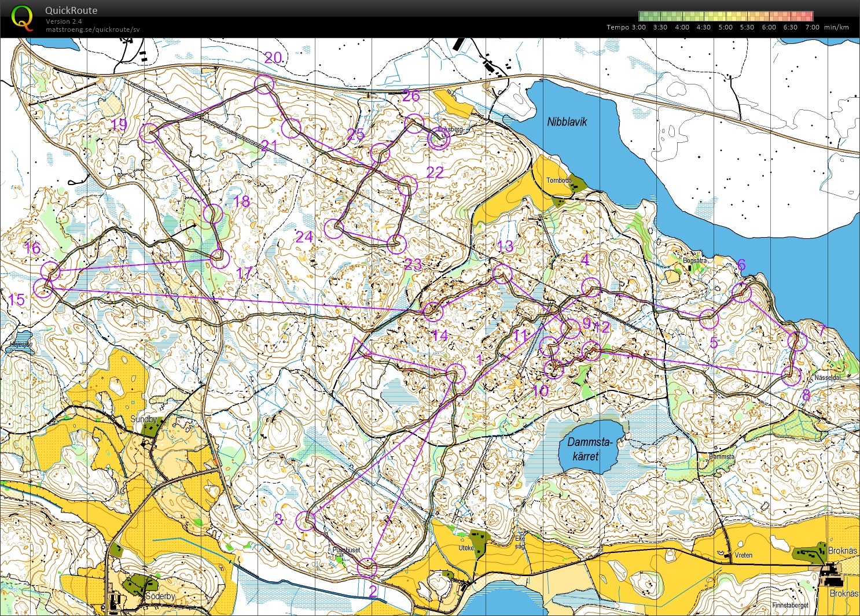Click control number 17 label
The image size is (860, 616).
244,272
